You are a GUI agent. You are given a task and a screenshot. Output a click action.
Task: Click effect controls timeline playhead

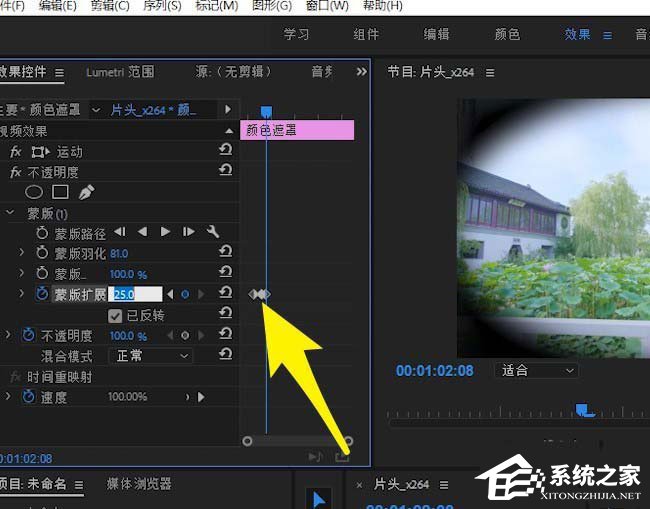[266, 111]
